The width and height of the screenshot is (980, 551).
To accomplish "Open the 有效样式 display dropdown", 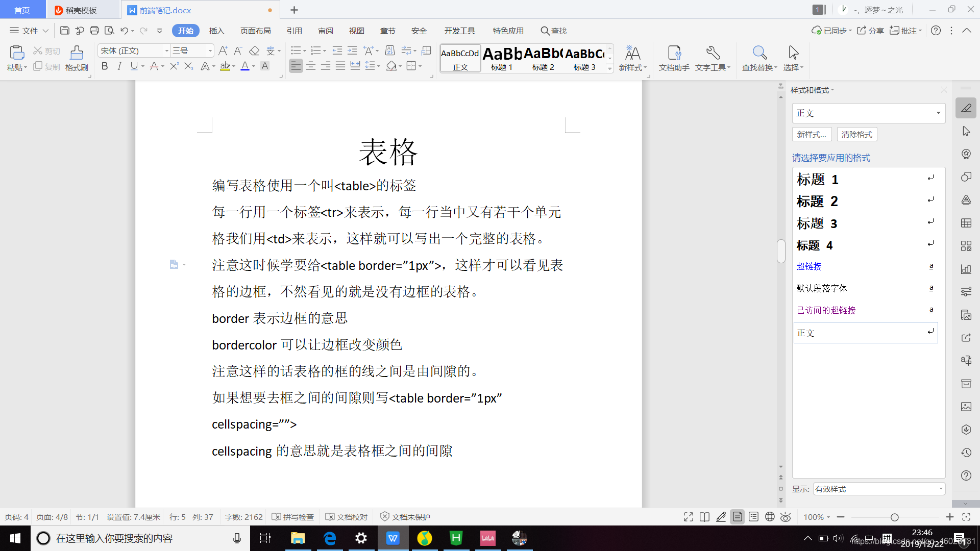I will (940, 489).
